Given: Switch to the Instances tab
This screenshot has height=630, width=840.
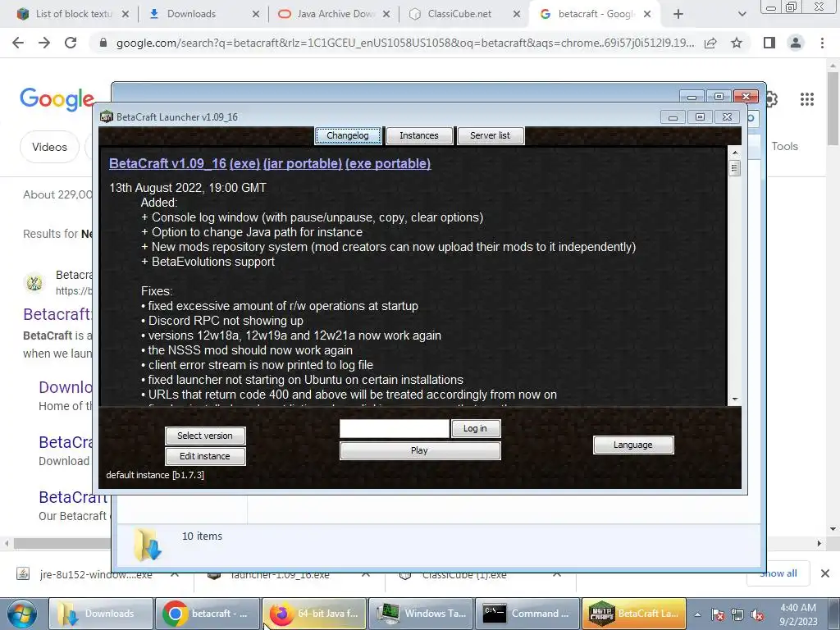Looking at the screenshot, I should coord(419,135).
